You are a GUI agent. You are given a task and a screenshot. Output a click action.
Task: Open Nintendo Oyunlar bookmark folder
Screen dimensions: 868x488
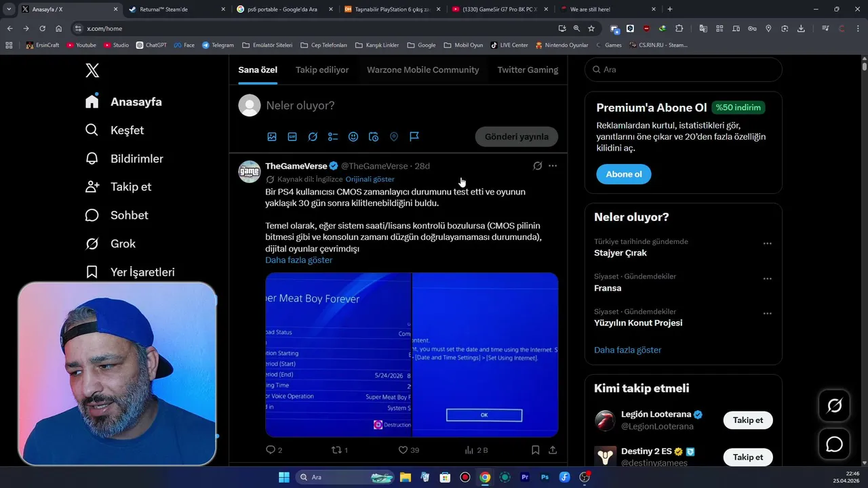tap(561, 45)
